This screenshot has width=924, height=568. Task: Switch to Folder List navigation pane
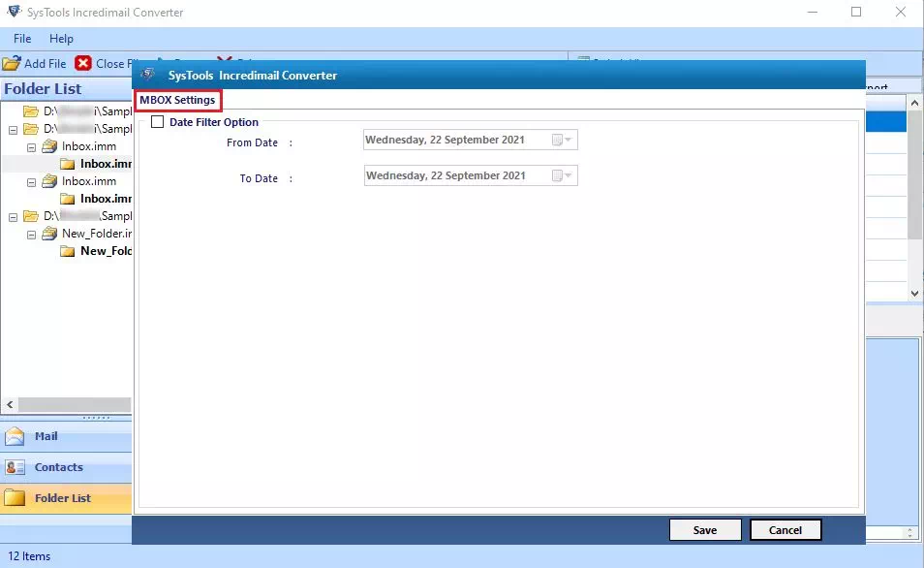point(66,498)
